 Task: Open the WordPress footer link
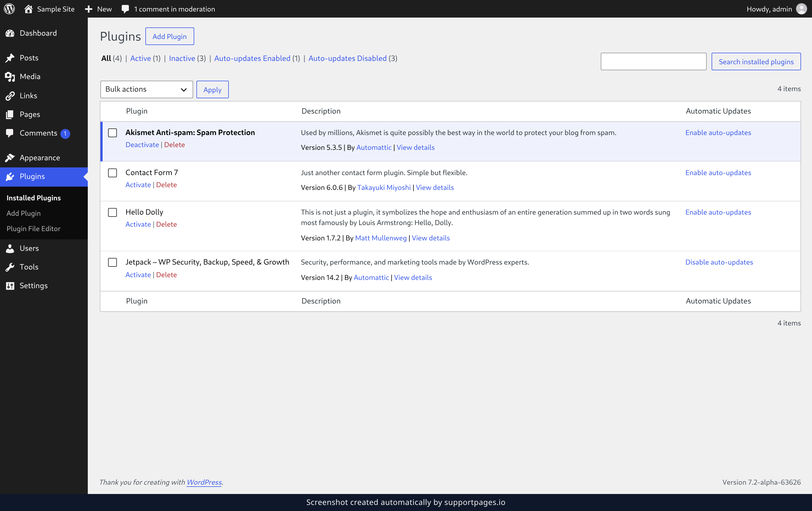click(x=204, y=482)
